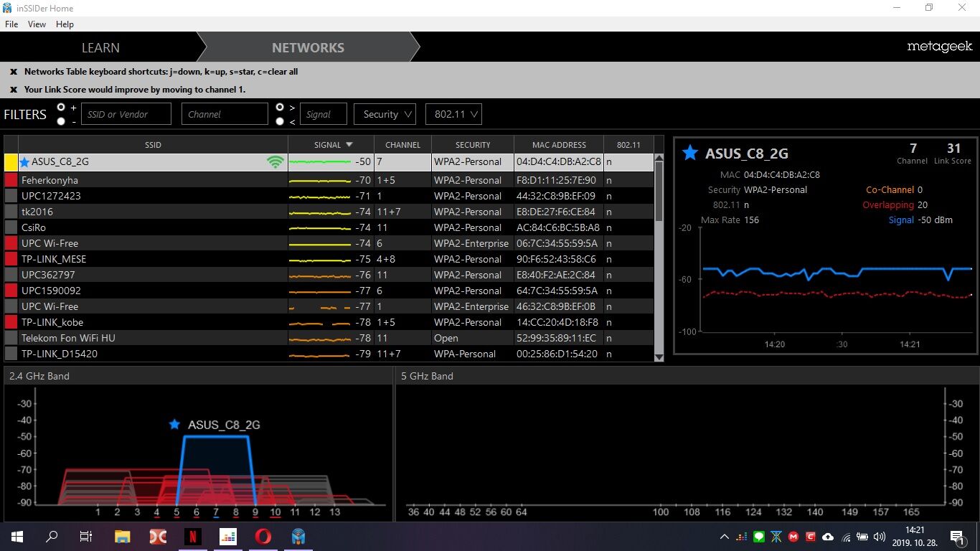Click the networks table scrollbar thumb
The height and width of the screenshot is (551, 980).
click(x=659, y=192)
